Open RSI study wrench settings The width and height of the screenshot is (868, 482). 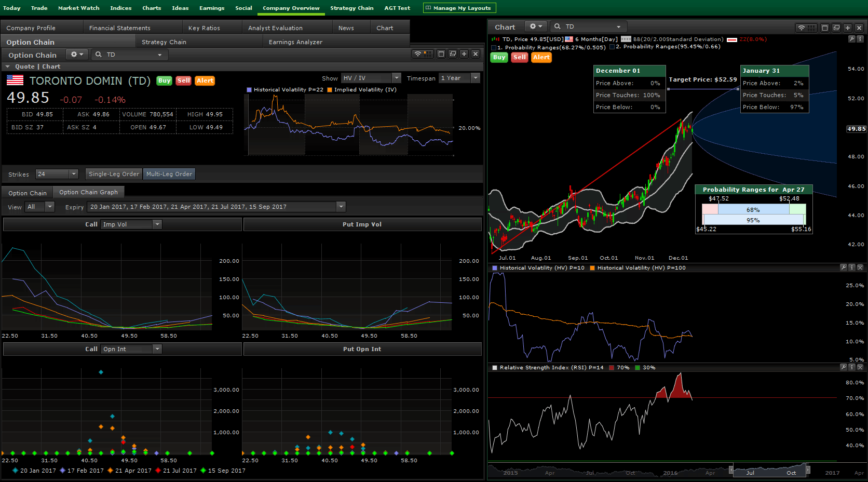(x=844, y=367)
